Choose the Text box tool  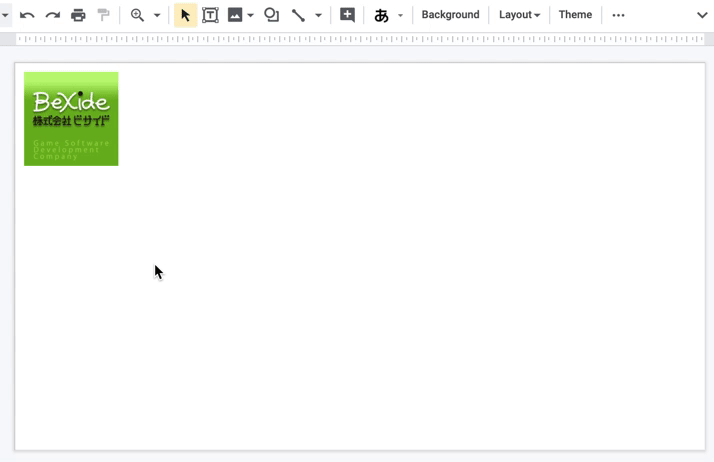[210, 15]
